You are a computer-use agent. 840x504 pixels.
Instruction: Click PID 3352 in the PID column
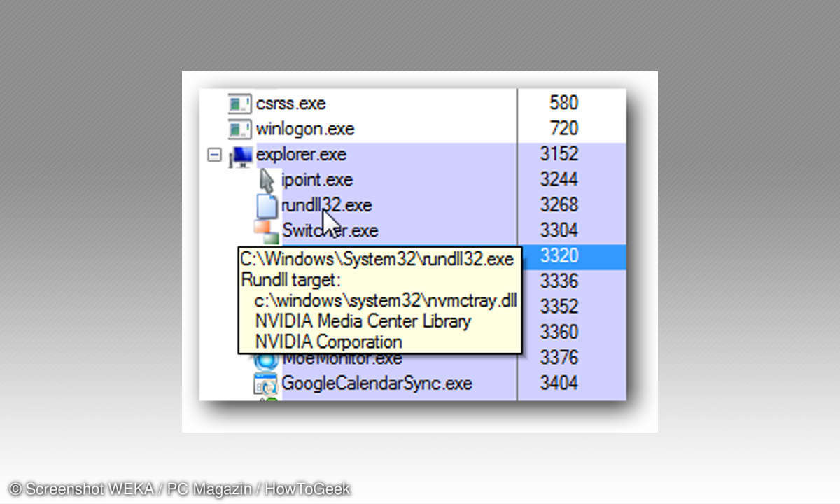tap(559, 307)
